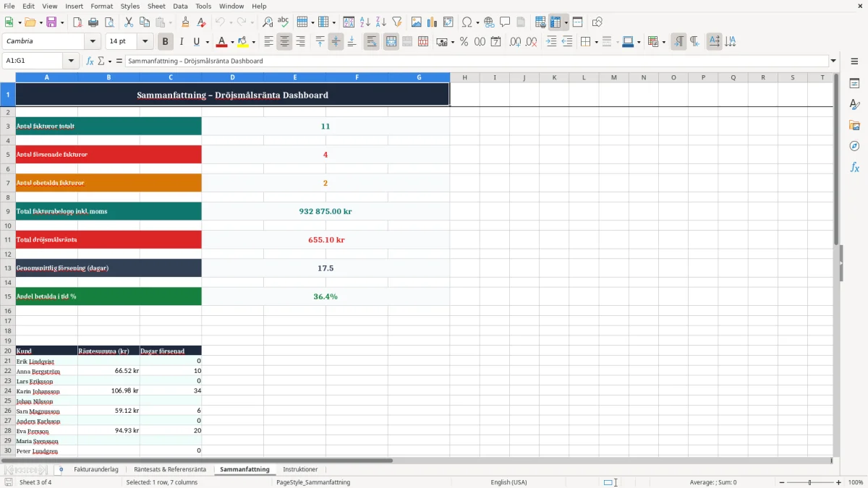This screenshot has width=868, height=488.
Task: Open the sidebar Gallery panel
Action: click(x=854, y=125)
